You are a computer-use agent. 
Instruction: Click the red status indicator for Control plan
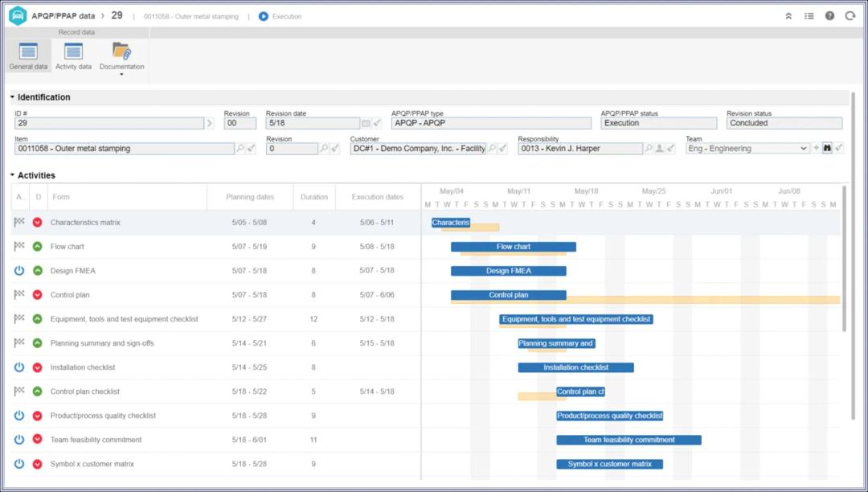[x=37, y=295]
